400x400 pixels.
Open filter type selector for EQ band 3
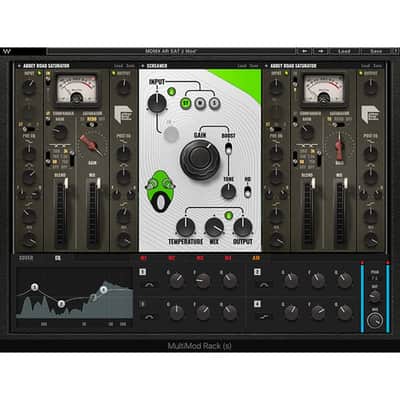(x=149, y=317)
